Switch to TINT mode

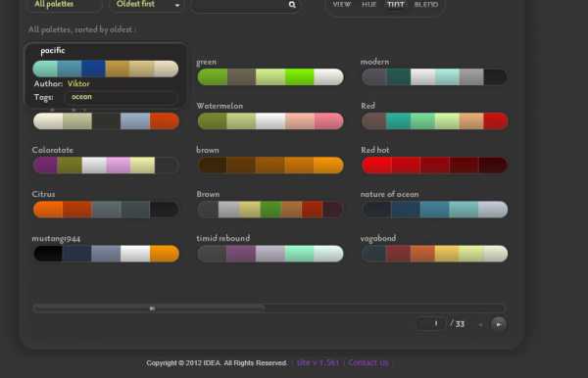[396, 5]
